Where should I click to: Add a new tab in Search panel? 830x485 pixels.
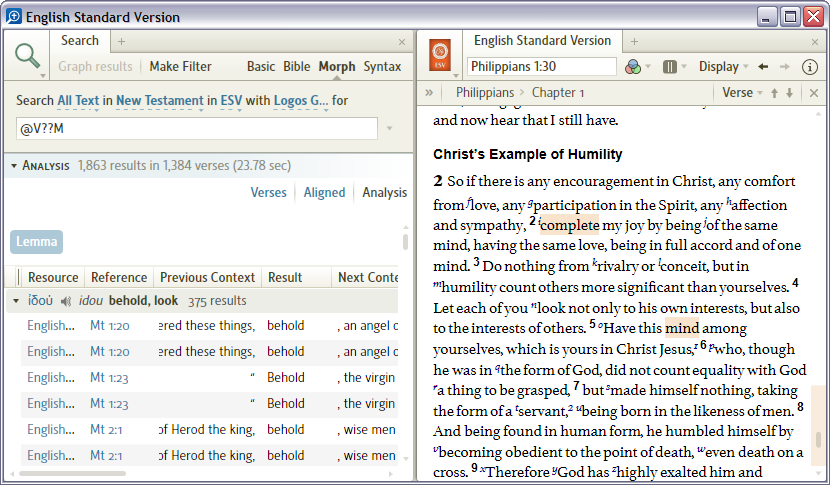point(121,41)
